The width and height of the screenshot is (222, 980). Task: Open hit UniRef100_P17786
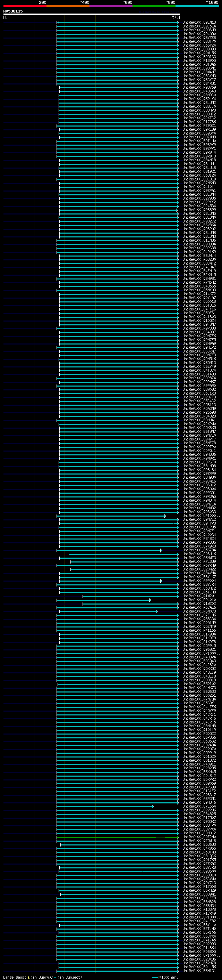(199, 122)
